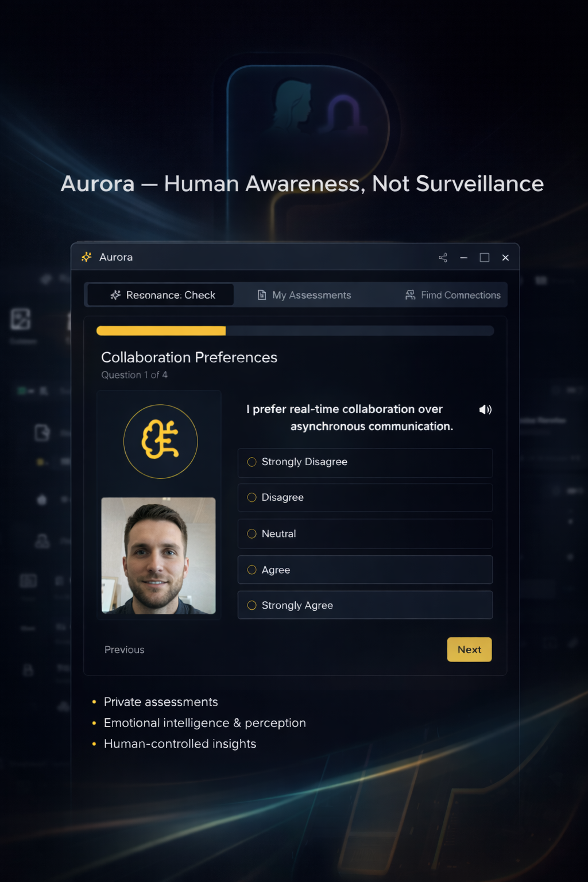Click the 'Question 1 of 4' text
The height and width of the screenshot is (882, 588).
(x=134, y=375)
